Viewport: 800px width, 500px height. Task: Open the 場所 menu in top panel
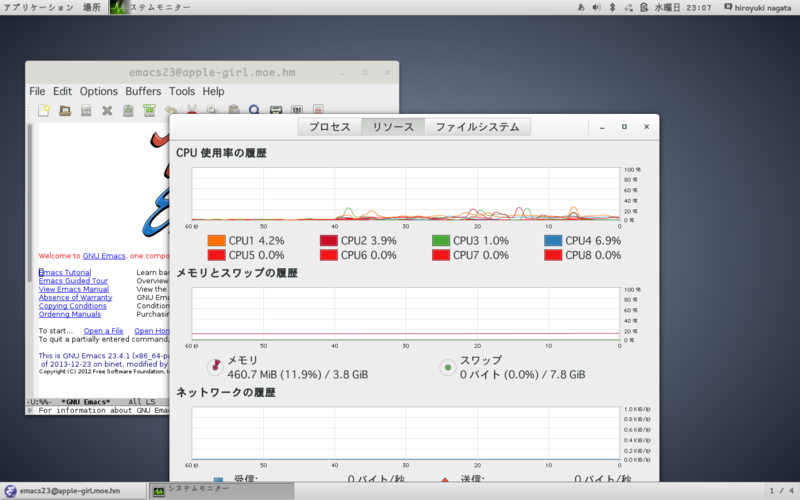(x=92, y=7)
